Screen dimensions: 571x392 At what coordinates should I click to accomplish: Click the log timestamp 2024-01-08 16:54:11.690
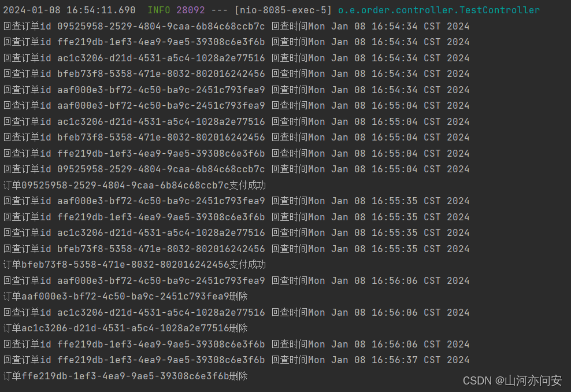pyautogui.click(x=69, y=10)
